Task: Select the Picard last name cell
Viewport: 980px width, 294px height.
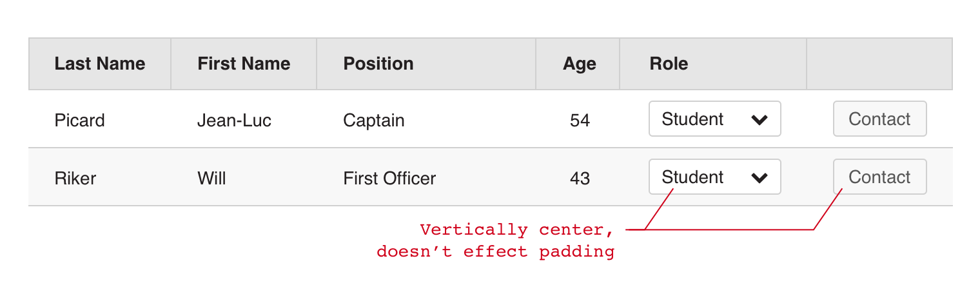Action: pos(79,121)
